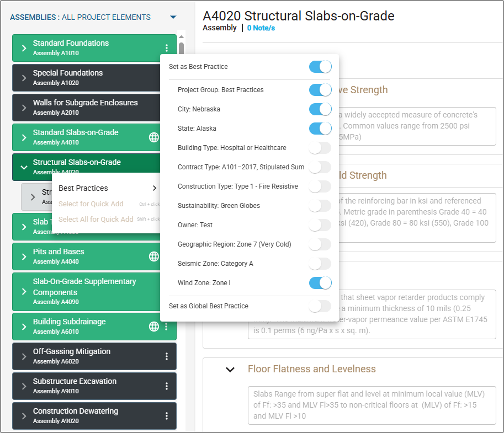Viewport: 504px width, 433px height.
Task: Turn on Set as Global Best Practice
Action: [x=320, y=306]
